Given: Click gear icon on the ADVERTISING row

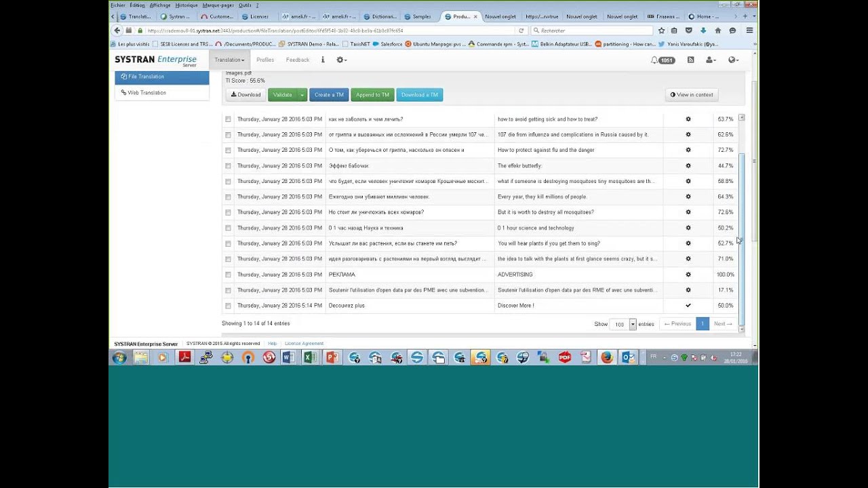Looking at the screenshot, I should pos(688,274).
